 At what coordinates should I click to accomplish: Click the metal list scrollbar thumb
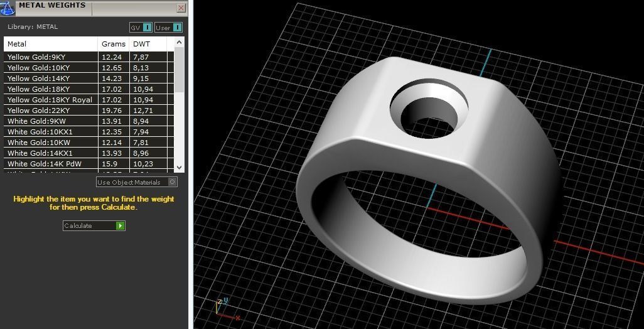pyautogui.click(x=179, y=70)
